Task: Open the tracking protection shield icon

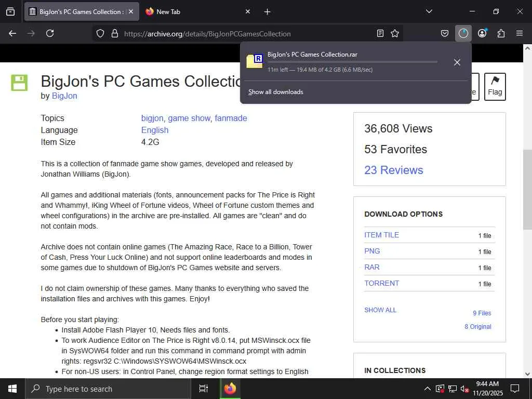Action: pyautogui.click(x=100, y=34)
